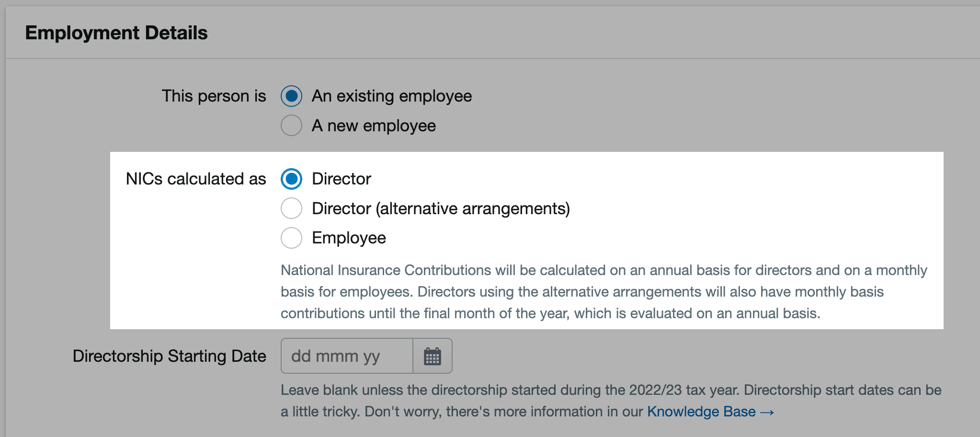Click the 'Leave blank unless' hint text
This screenshot has width=980, height=437.
coord(611,401)
